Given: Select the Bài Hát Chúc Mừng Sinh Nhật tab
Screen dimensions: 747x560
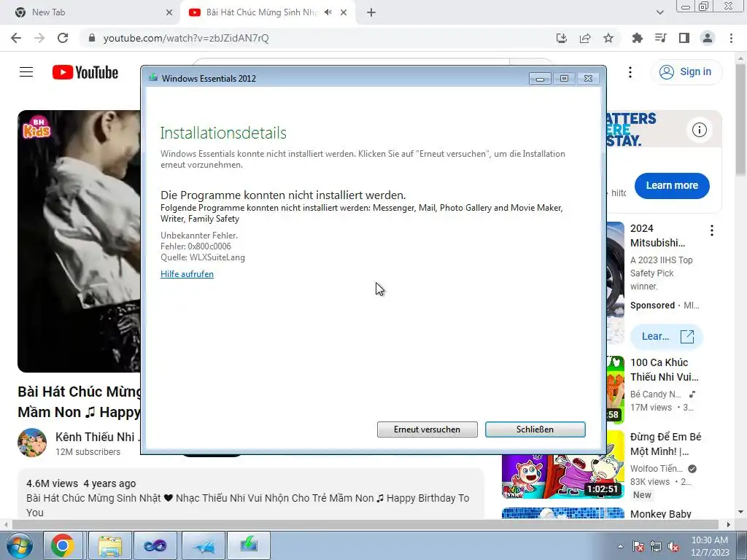Looking at the screenshot, I should (x=261, y=12).
